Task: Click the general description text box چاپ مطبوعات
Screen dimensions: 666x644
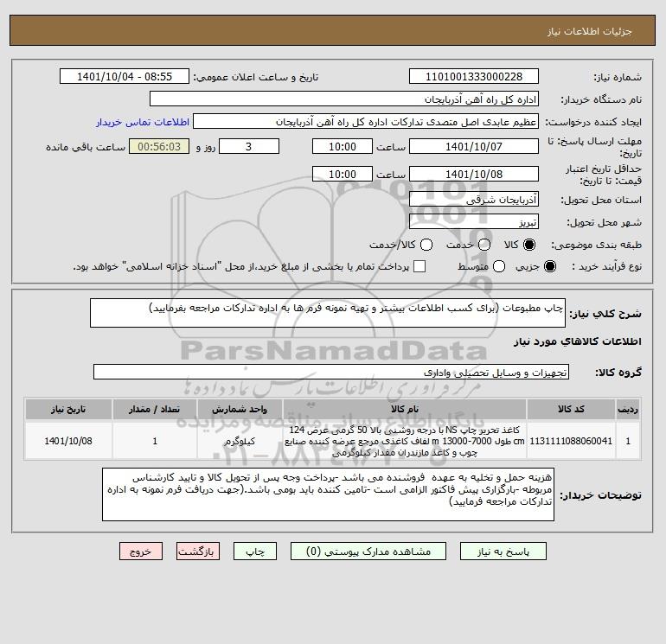Action: point(328,313)
